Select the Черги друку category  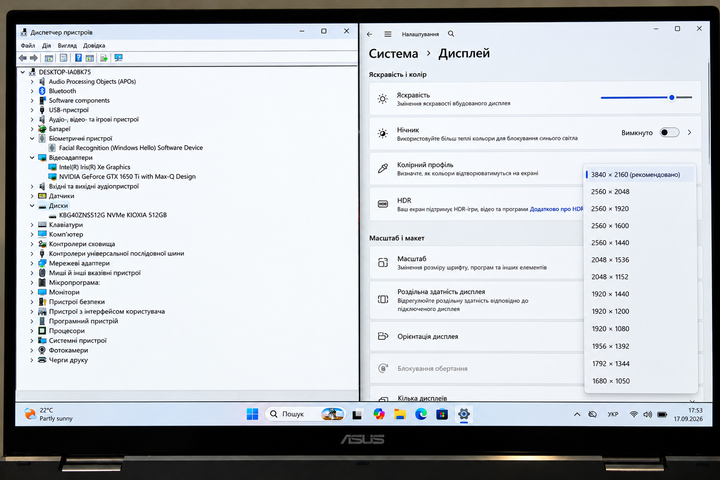tap(68, 360)
